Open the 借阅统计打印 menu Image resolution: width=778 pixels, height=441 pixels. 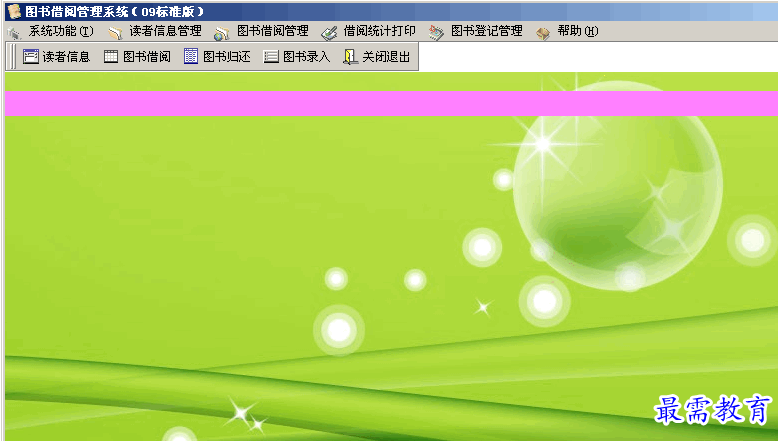tap(380, 31)
